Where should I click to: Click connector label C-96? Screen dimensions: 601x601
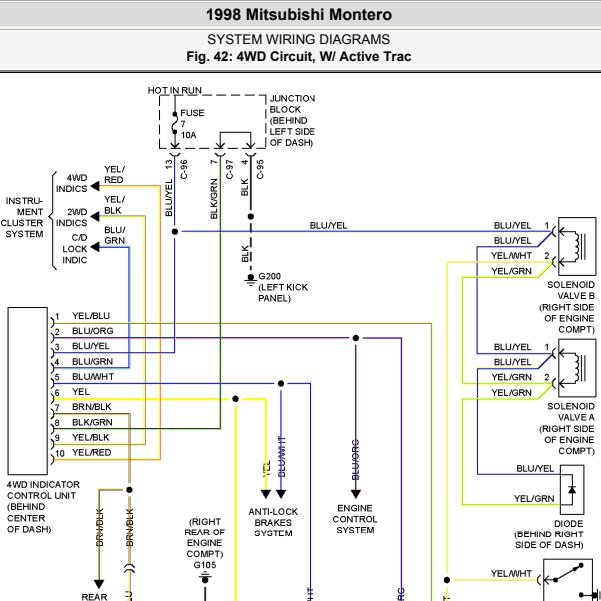click(x=184, y=169)
